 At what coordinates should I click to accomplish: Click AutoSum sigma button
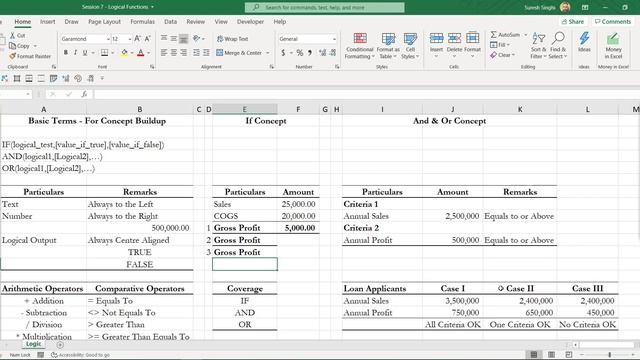point(505,35)
